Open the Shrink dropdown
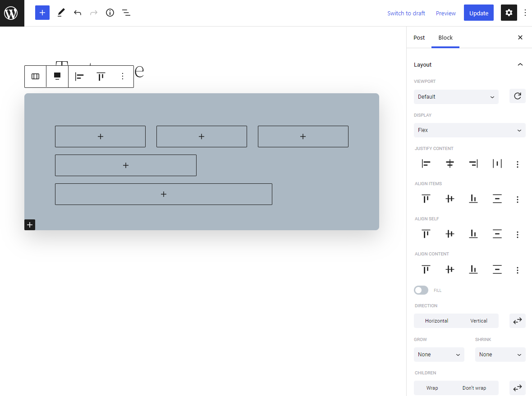The width and height of the screenshot is (532, 396). coord(500,355)
